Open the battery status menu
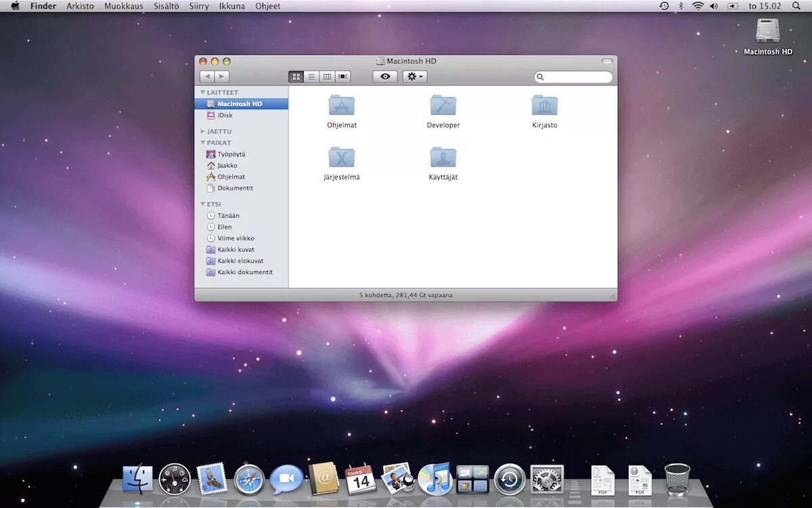 [x=733, y=6]
